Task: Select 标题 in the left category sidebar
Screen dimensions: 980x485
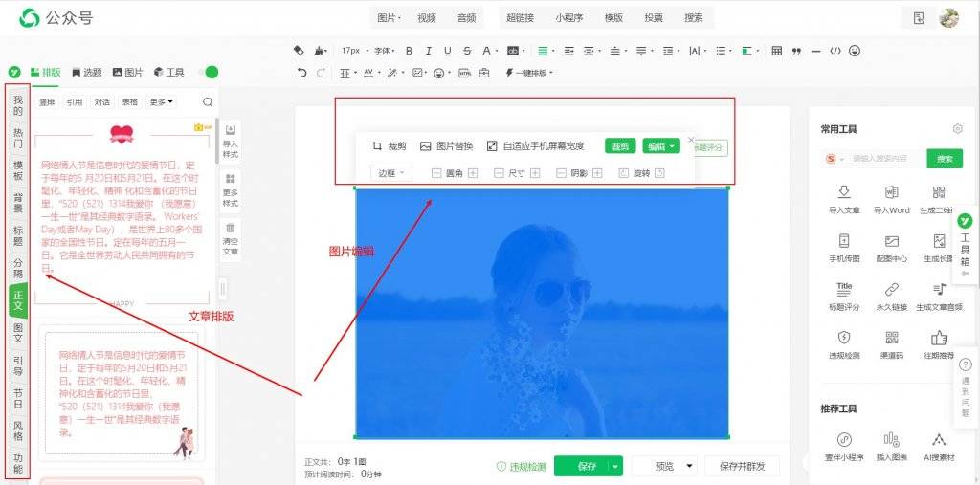Action: (x=18, y=236)
